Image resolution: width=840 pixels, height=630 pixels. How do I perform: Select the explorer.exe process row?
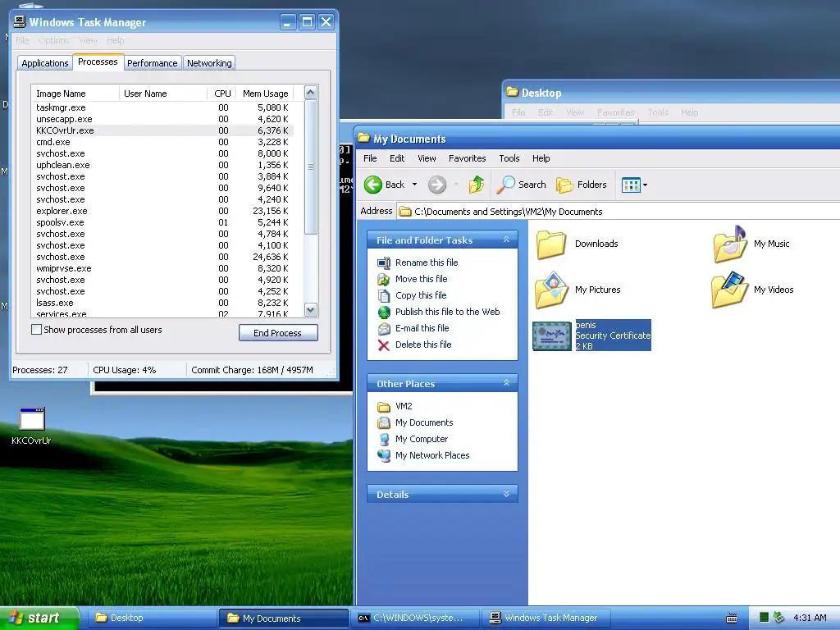click(x=163, y=211)
